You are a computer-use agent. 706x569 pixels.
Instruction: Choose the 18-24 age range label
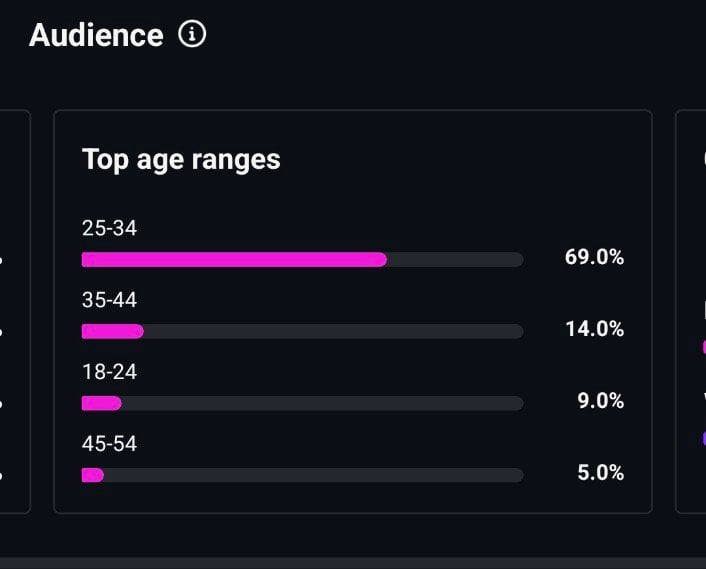109,372
